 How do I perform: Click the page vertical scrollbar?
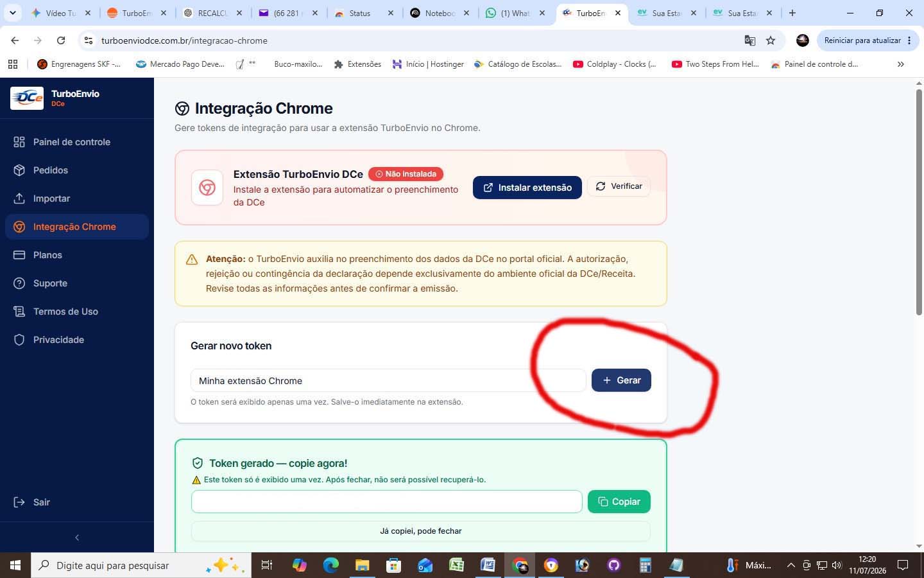[x=919, y=202]
